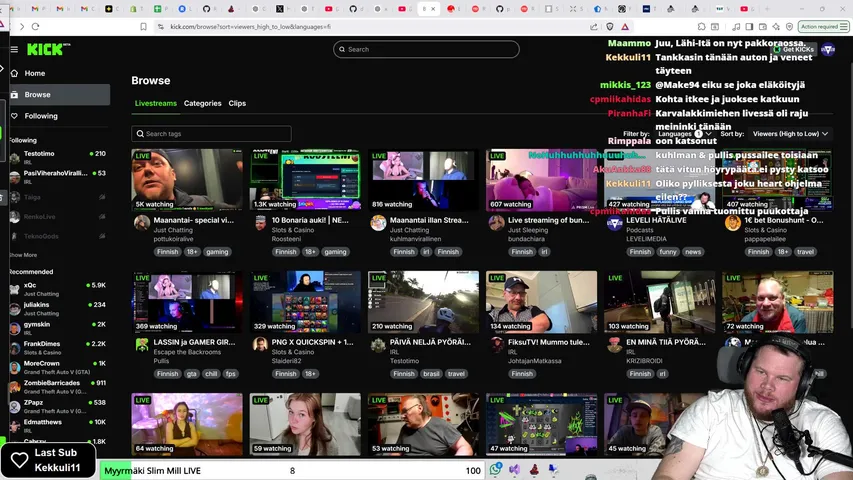Click Get KICKs button
This screenshot has width=853, height=480.
point(794,50)
